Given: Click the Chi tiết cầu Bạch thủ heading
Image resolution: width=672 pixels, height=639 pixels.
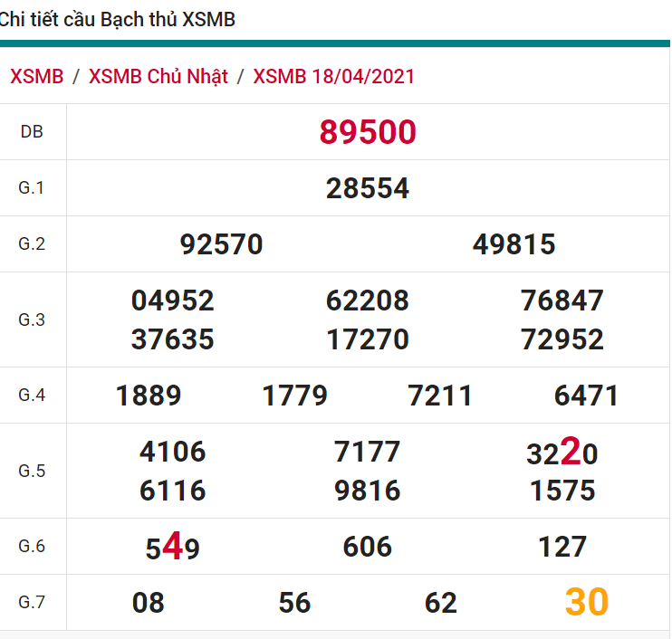Looking at the screenshot, I should [x=117, y=19].
